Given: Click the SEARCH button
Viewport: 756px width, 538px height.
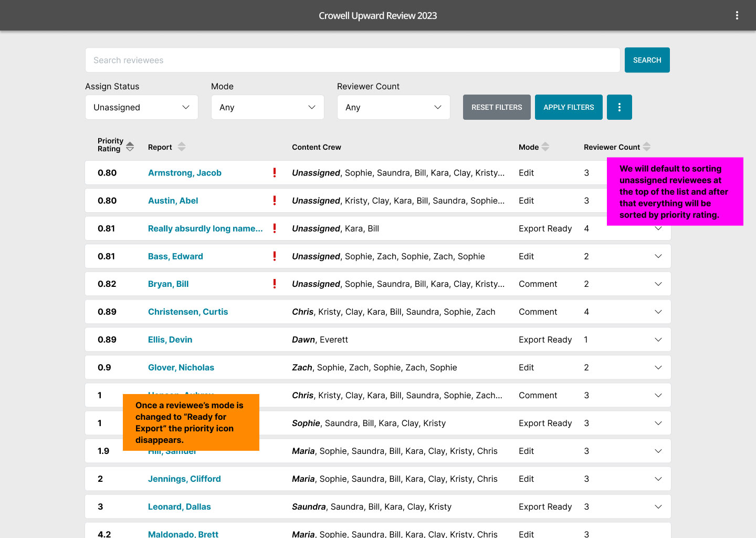Looking at the screenshot, I should [647, 60].
